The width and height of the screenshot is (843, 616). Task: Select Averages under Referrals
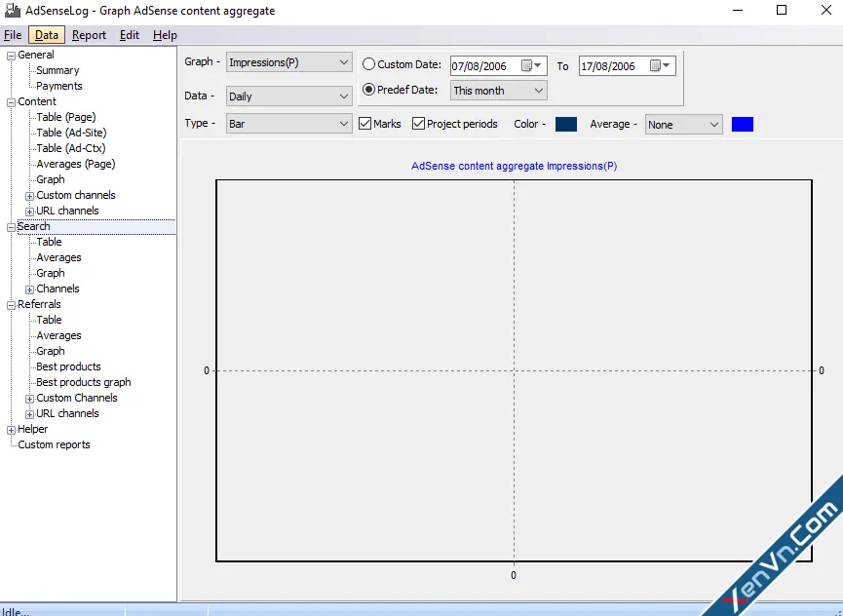coord(58,335)
